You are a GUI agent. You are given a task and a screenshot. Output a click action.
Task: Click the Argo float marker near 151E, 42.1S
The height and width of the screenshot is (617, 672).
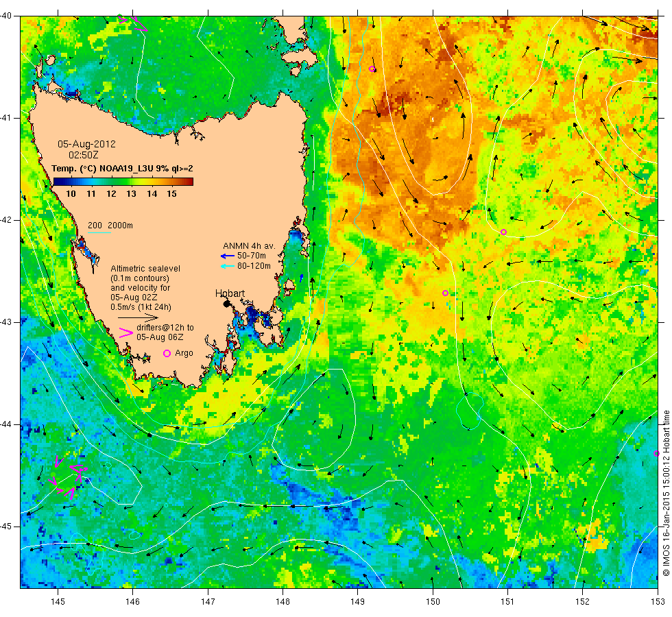click(503, 232)
